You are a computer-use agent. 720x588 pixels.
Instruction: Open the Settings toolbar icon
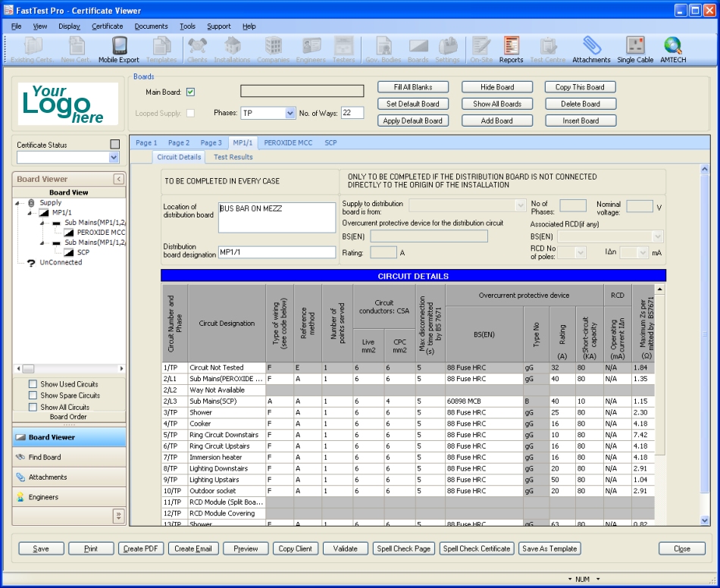tap(447, 49)
